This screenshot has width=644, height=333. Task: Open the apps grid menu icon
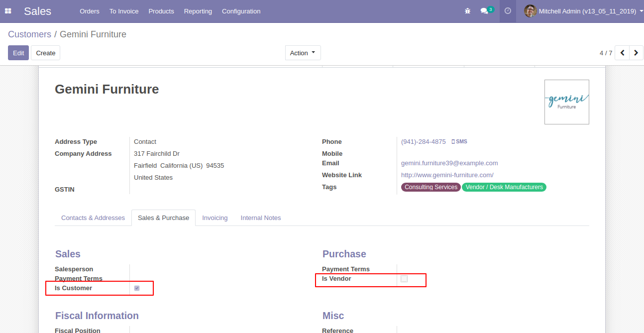click(8, 11)
